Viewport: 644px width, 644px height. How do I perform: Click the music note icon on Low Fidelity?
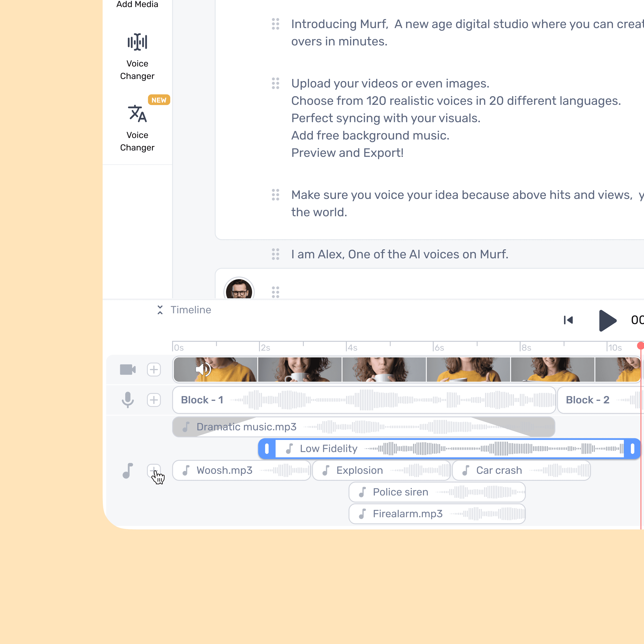click(x=289, y=449)
